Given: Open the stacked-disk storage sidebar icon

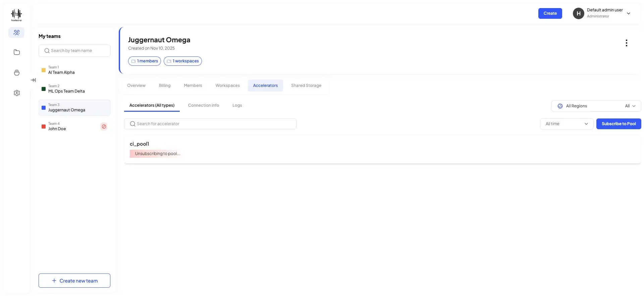Looking at the screenshot, I should tap(17, 73).
